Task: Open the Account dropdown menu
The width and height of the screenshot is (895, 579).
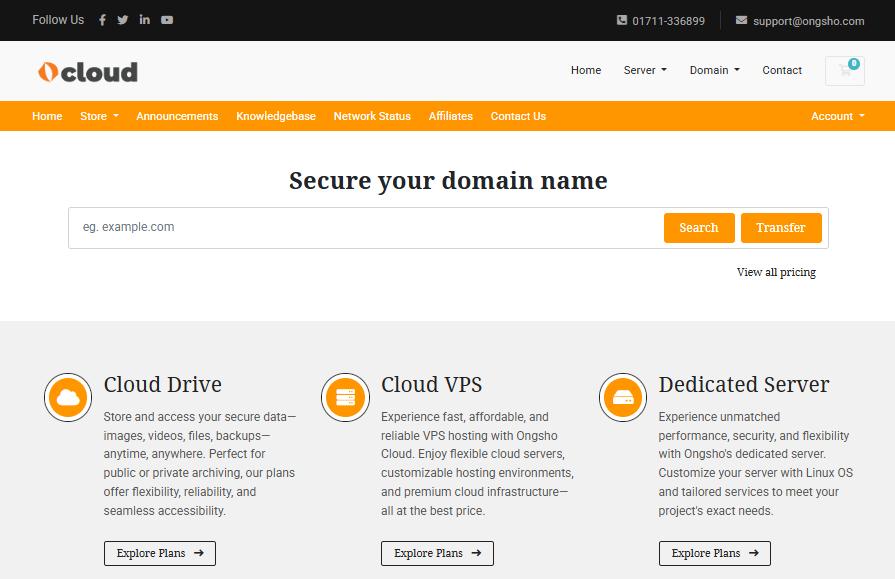Action: [838, 116]
